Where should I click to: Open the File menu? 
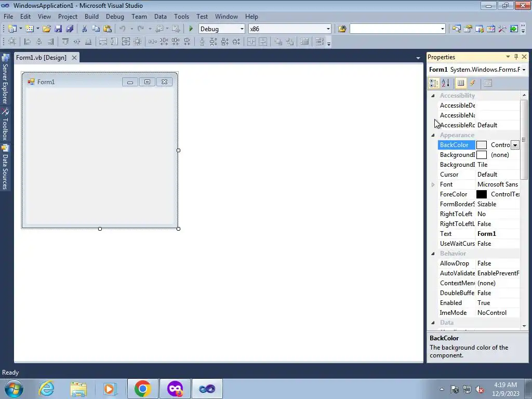tap(8, 16)
